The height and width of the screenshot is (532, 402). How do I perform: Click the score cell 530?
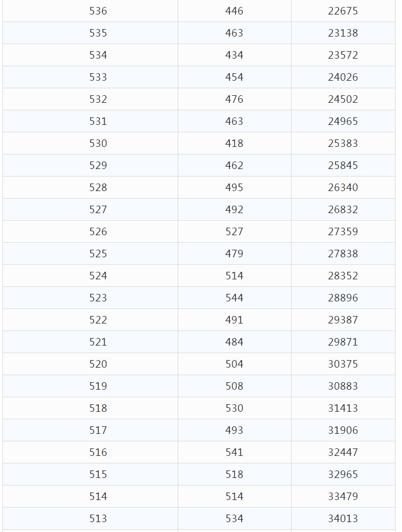point(98,143)
